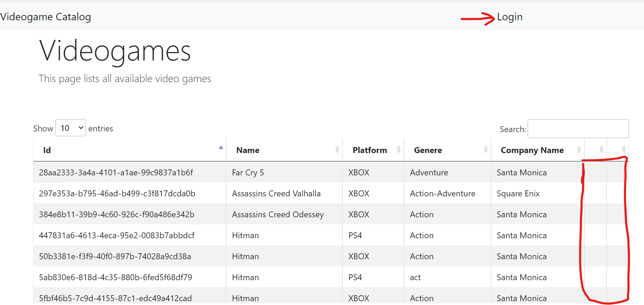Click the Square Enix company cell
Image resolution: width=644 pixels, height=305 pixels.
coord(518,194)
